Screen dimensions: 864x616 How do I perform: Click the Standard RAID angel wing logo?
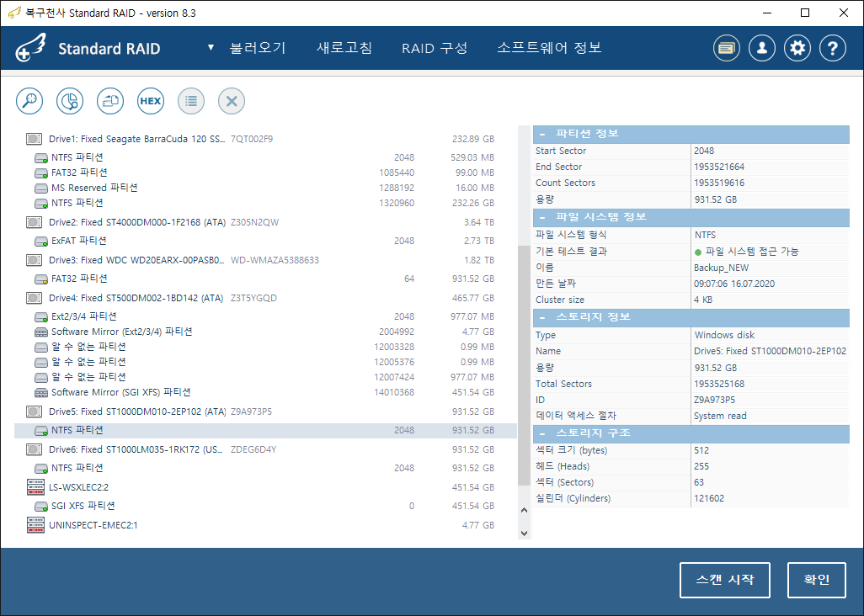click(x=31, y=48)
